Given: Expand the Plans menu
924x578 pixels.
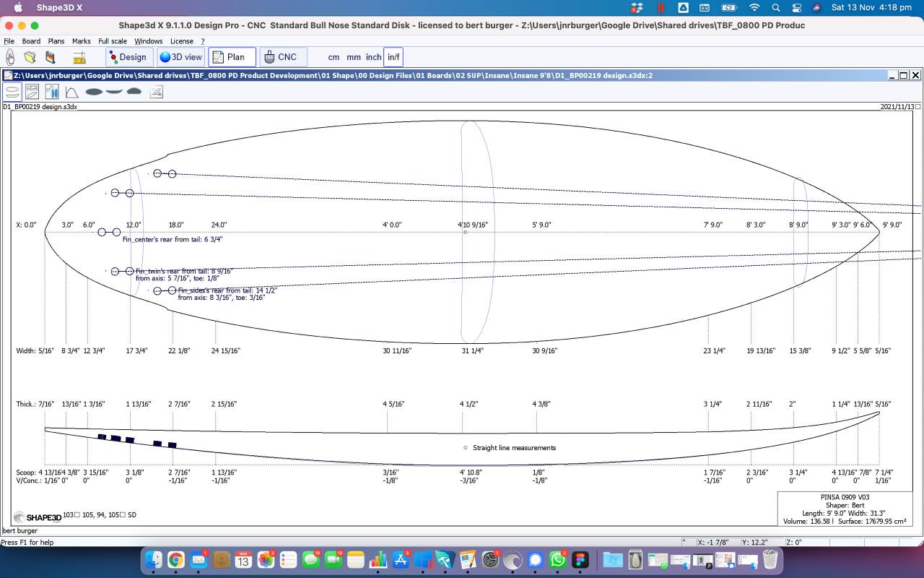Looking at the screenshot, I should point(56,41).
